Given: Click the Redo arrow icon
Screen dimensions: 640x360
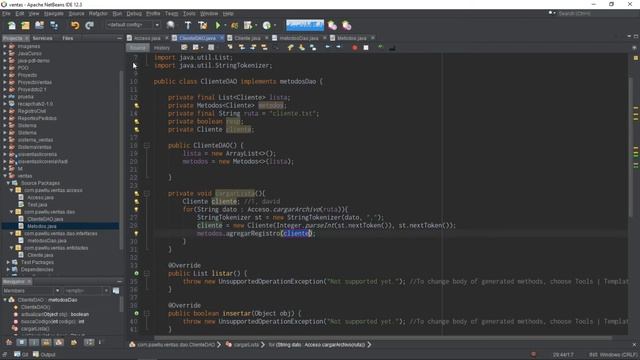Looking at the screenshot, I should tap(89, 25).
